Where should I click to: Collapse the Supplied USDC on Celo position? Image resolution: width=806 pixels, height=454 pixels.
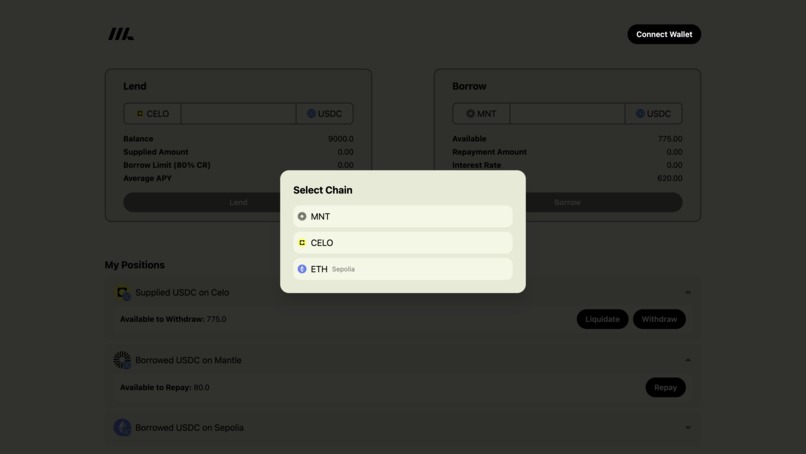(688, 292)
